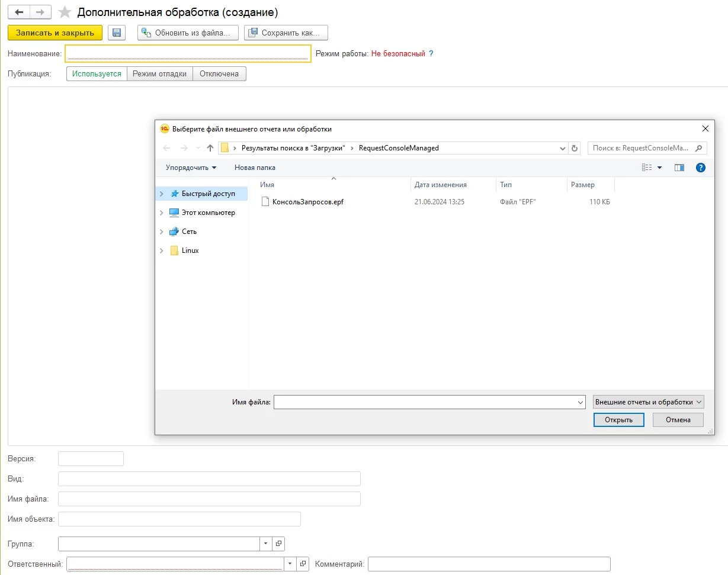This screenshot has height=575, width=728.
Task: Focus the Наименование input field
Action: click(x=188, y=53)
